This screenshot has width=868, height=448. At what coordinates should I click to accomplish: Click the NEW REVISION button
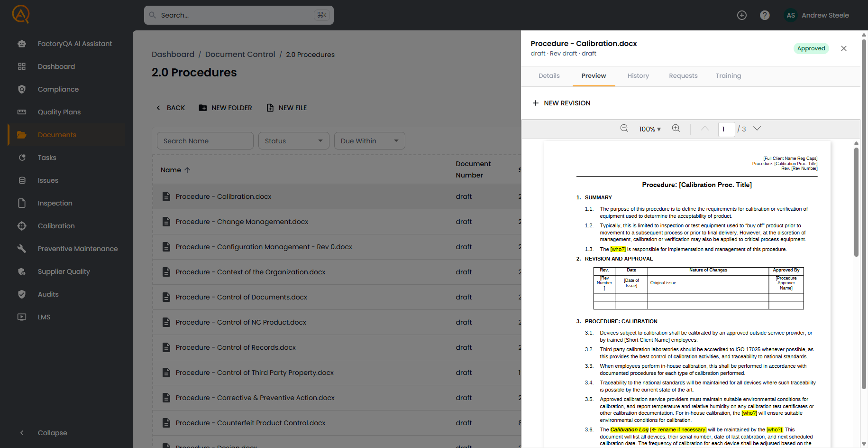(x=561, y=103)
